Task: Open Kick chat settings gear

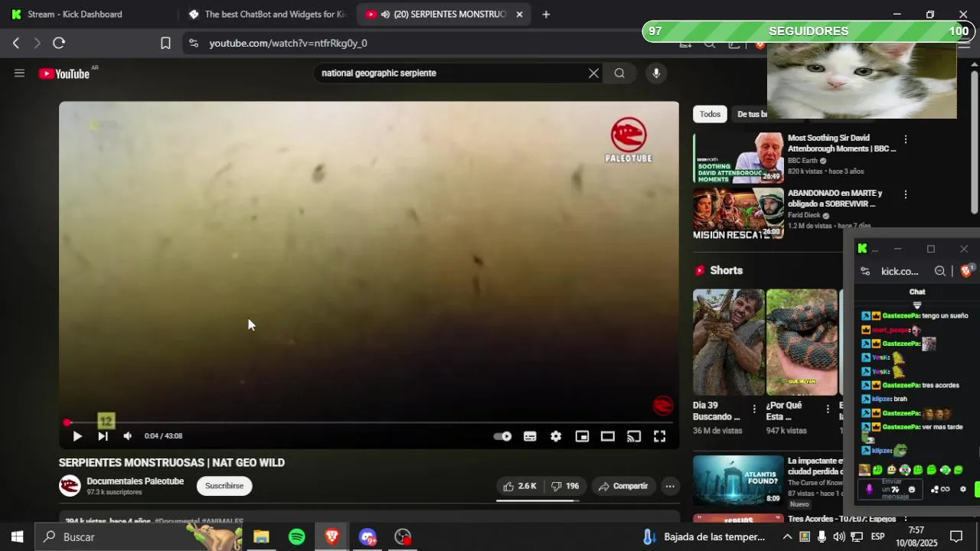Action: 963,490
